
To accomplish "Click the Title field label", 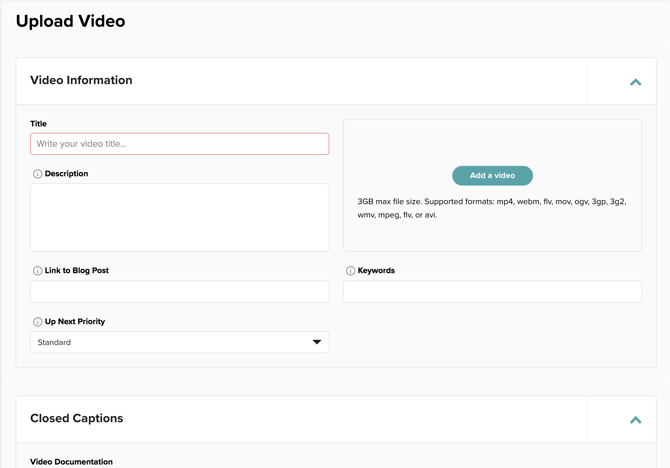I will [38, 124].
